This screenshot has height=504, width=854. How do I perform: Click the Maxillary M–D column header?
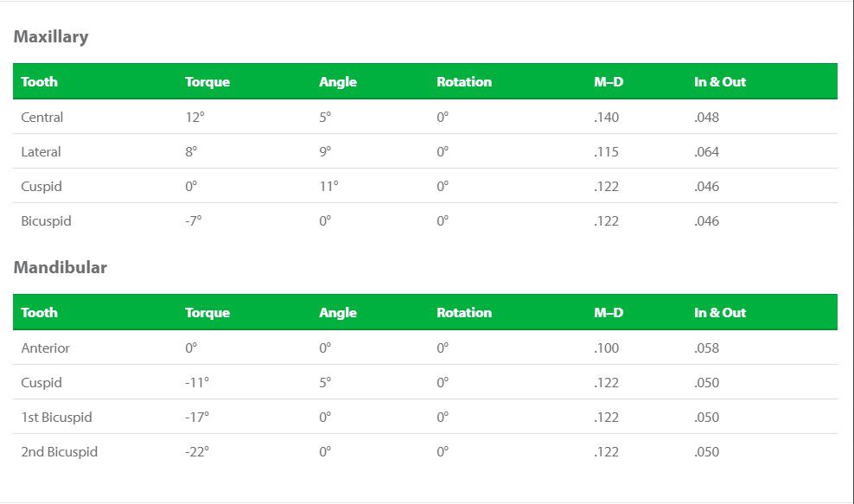(x=609, y=82)
